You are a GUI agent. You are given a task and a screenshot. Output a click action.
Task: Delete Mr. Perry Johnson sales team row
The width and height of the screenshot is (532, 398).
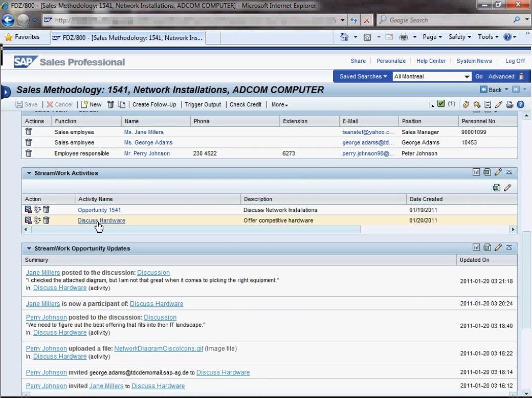29,153
